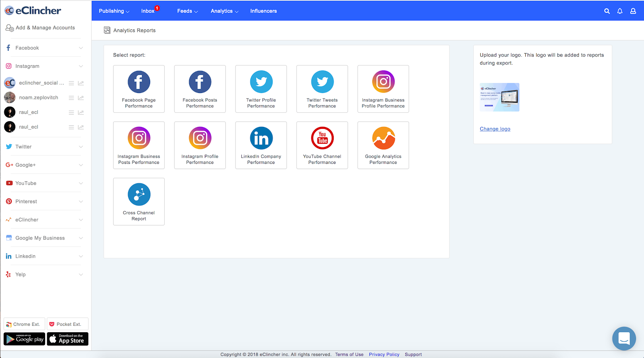Open notifications bell

[620, 11]
